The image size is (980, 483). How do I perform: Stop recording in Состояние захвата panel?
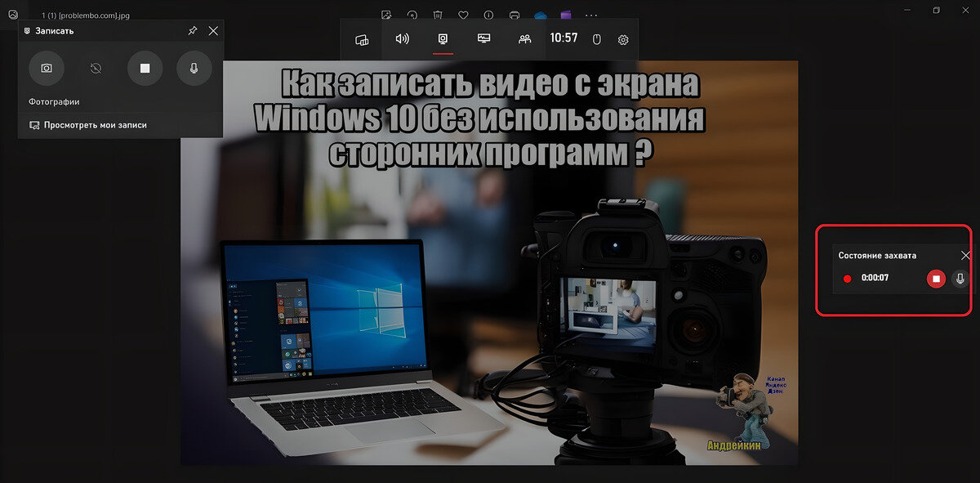[x=937, y=279]
